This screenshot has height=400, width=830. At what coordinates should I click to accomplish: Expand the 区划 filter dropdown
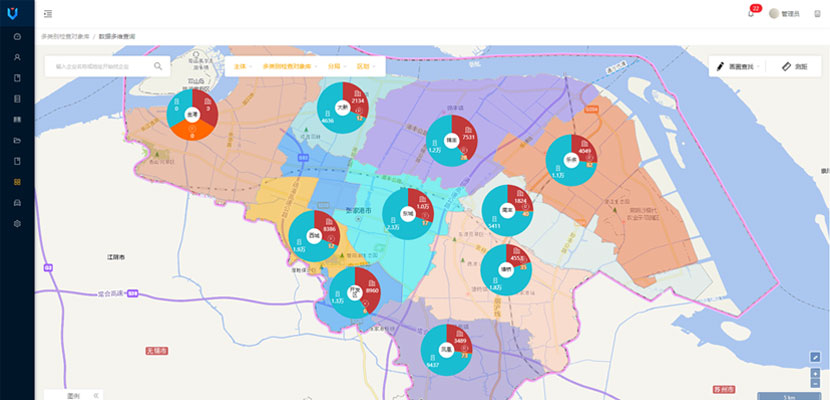(365, 66)
